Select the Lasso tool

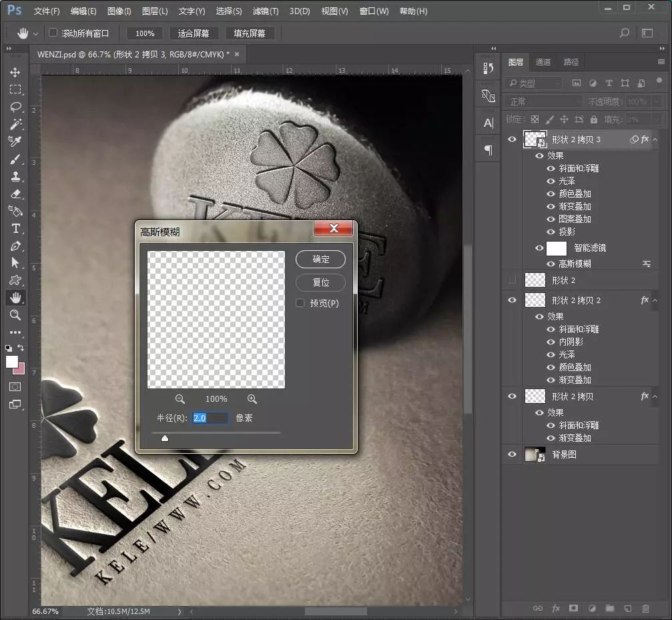15,107
